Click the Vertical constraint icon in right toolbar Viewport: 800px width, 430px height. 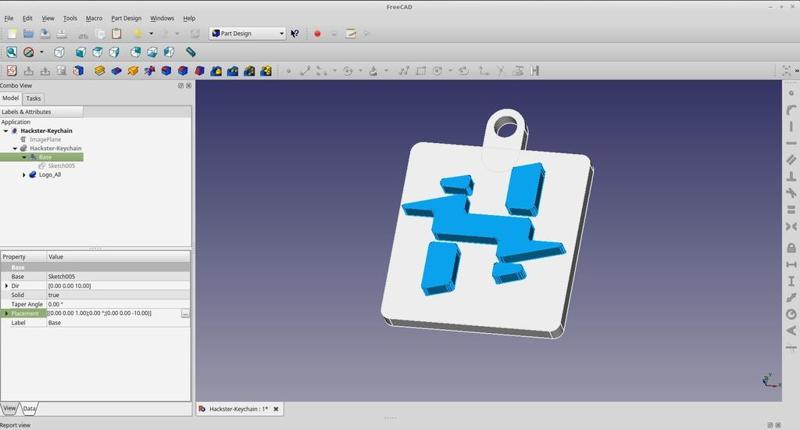(791, 127)
